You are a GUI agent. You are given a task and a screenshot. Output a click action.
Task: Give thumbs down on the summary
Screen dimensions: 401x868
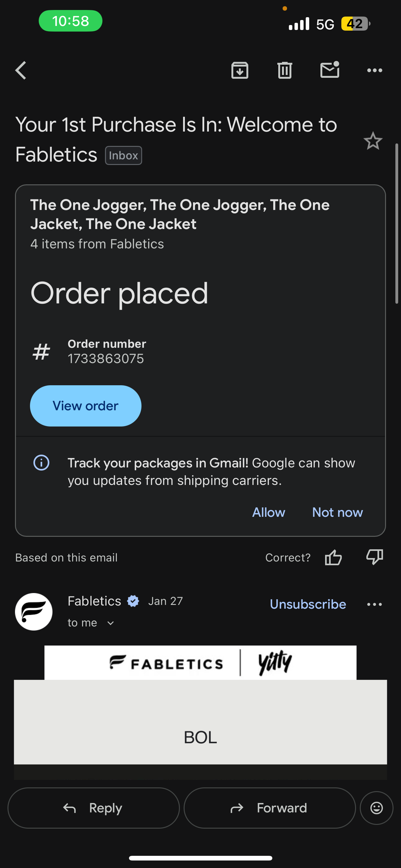(374, 557)
